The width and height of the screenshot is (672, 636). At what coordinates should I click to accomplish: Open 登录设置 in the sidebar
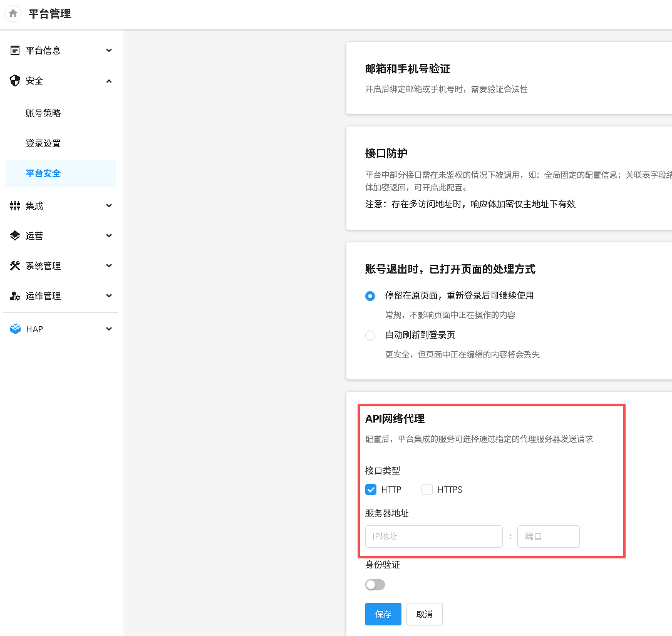pyautogui.click(x=43, y=143)
